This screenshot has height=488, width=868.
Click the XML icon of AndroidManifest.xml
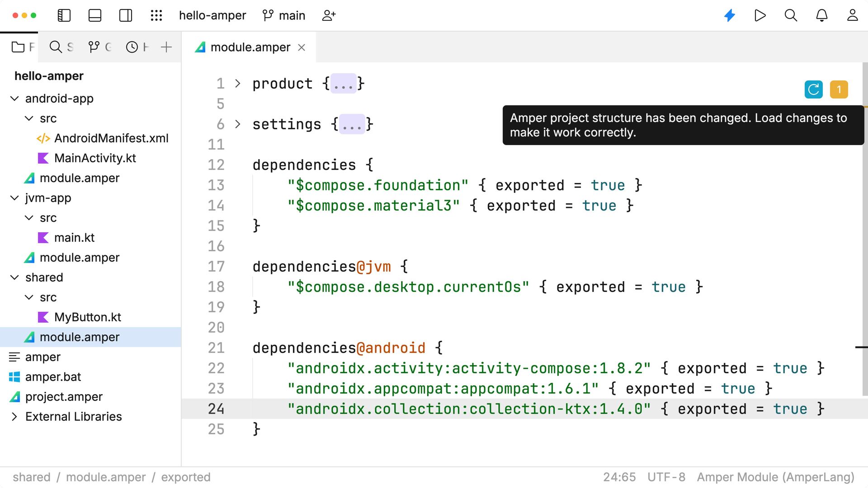pyautogui.click(x=43, y=138)
